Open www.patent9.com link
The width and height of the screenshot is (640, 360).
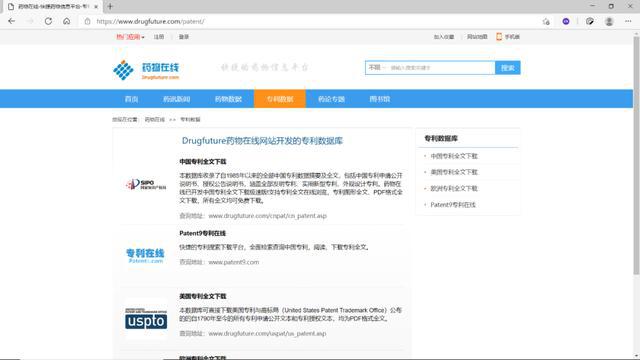click(x=233, y=262)
